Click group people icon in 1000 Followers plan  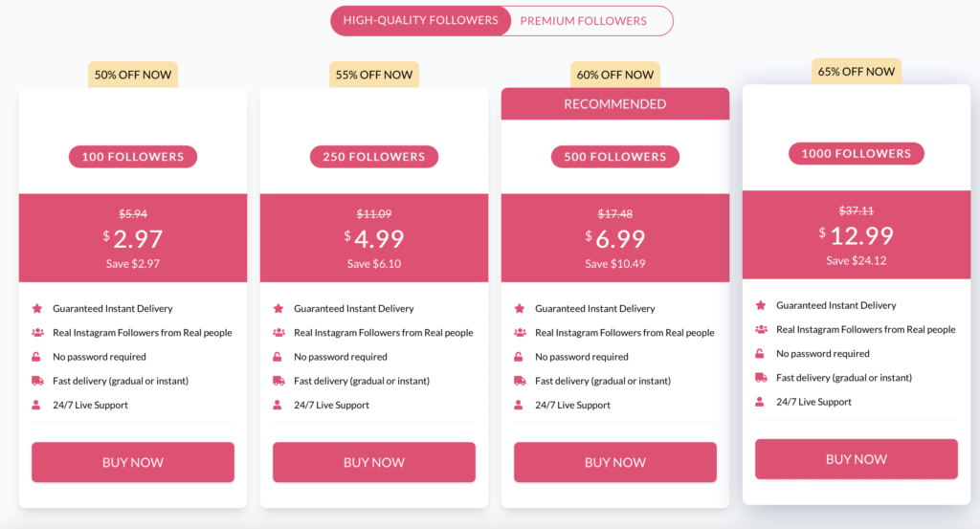point(761,329)
